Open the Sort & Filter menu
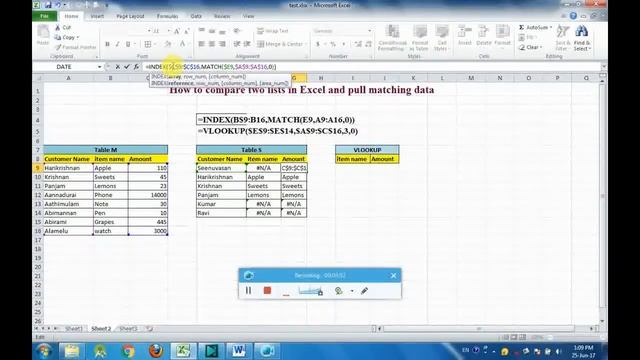The height and width of the screenshot is (360, 640). 563,38
